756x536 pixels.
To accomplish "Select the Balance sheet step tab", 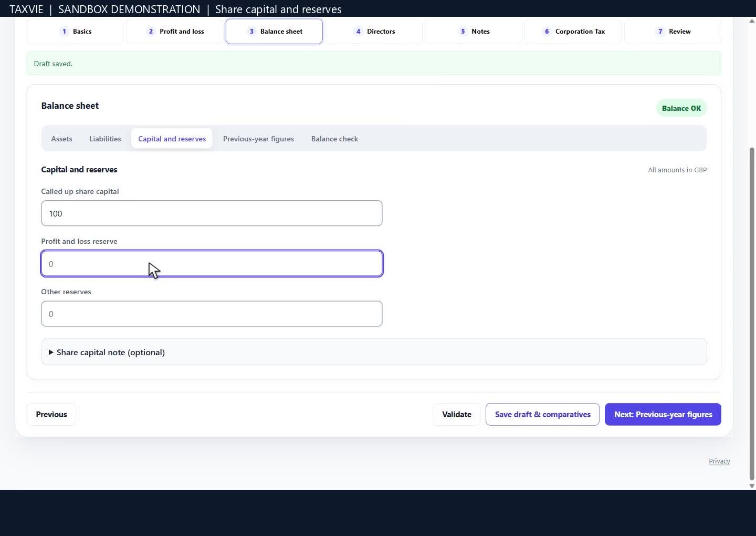I will (274, 32).
